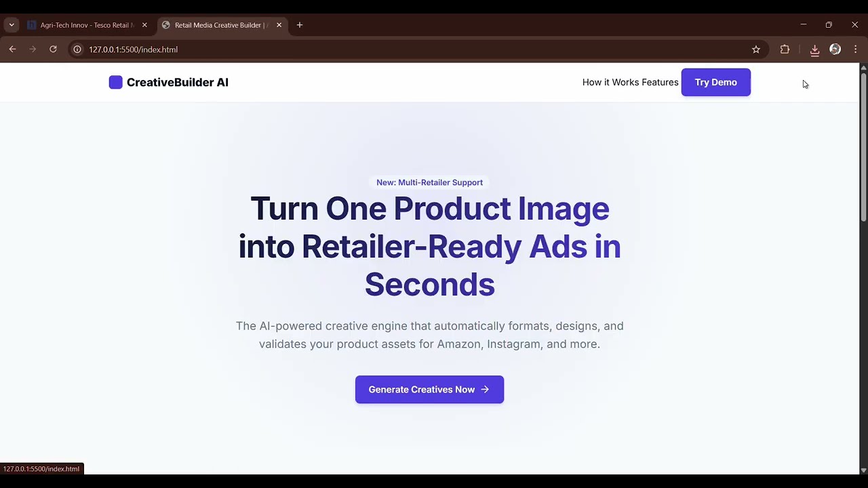Click the CreativeBuilder AI purple logo square

click(116, 82)
